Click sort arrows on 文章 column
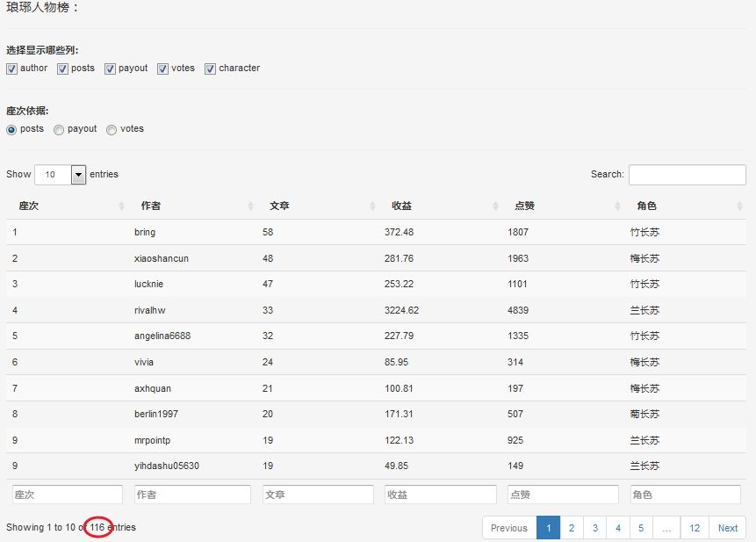The width and height of the screenshot is (756, 542). click(x=373, y=206)
